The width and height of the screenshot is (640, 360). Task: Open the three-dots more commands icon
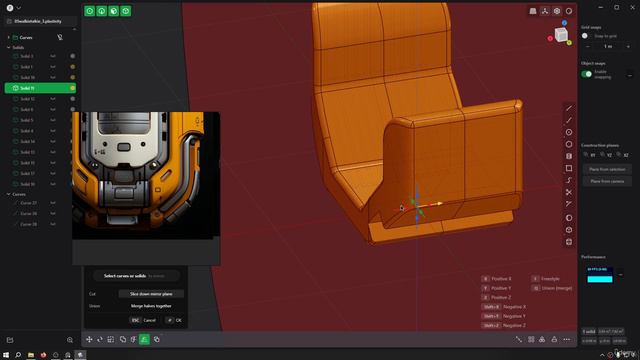(567, 339)
